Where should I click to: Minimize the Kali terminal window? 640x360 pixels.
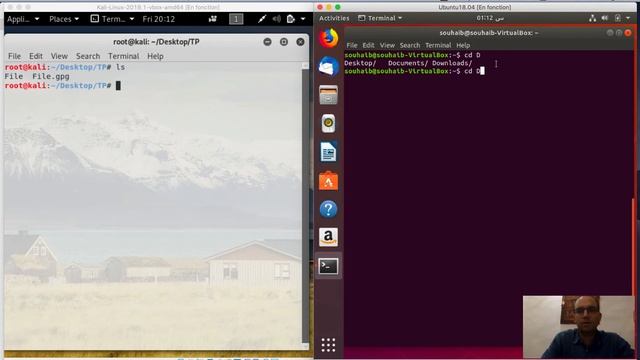[x=267, y=42]
